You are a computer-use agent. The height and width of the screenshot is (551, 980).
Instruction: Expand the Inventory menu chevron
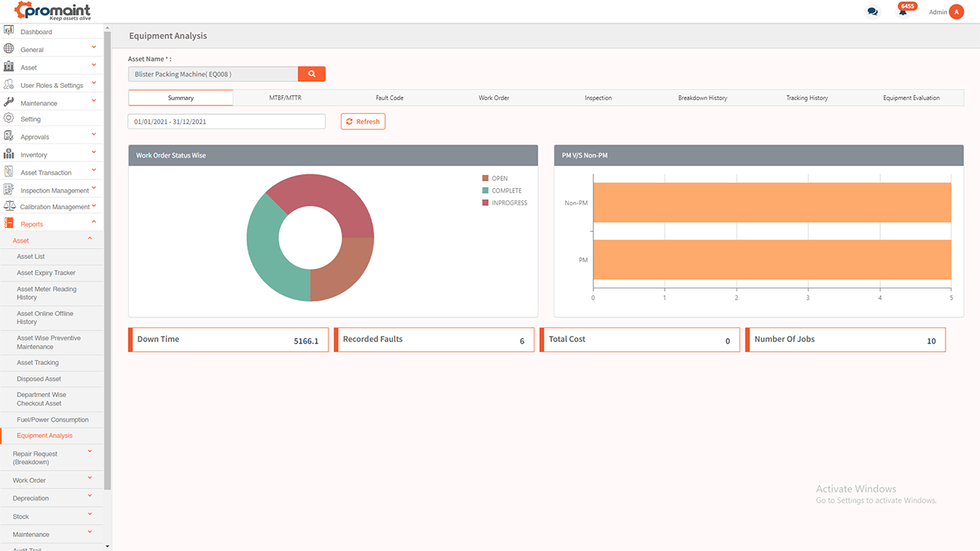[x=93, y=154]
